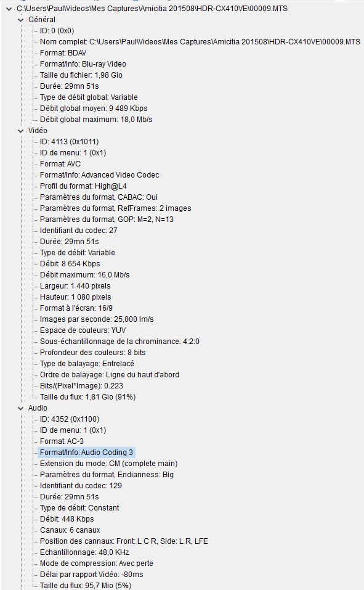Select the Format: AVC row
364x590 pixels.
coord(60,164)
